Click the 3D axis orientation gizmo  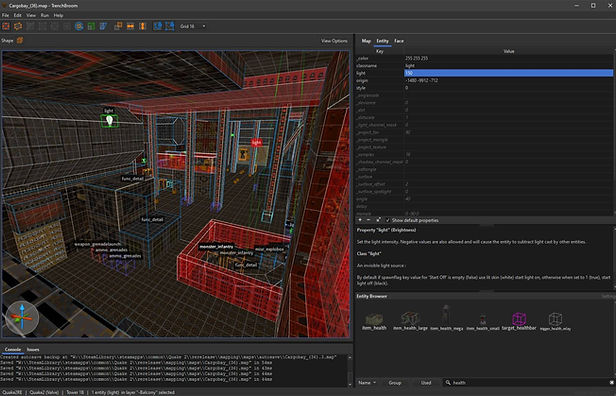point(22,317)
